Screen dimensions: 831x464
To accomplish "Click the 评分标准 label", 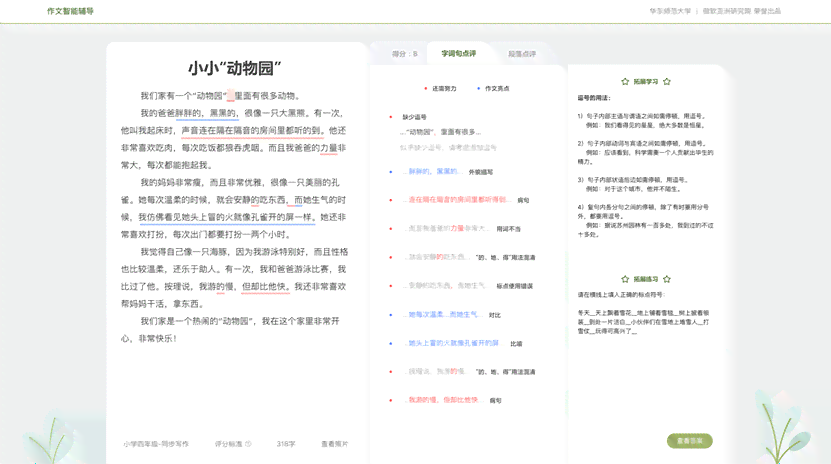I will tap(228, 444).
